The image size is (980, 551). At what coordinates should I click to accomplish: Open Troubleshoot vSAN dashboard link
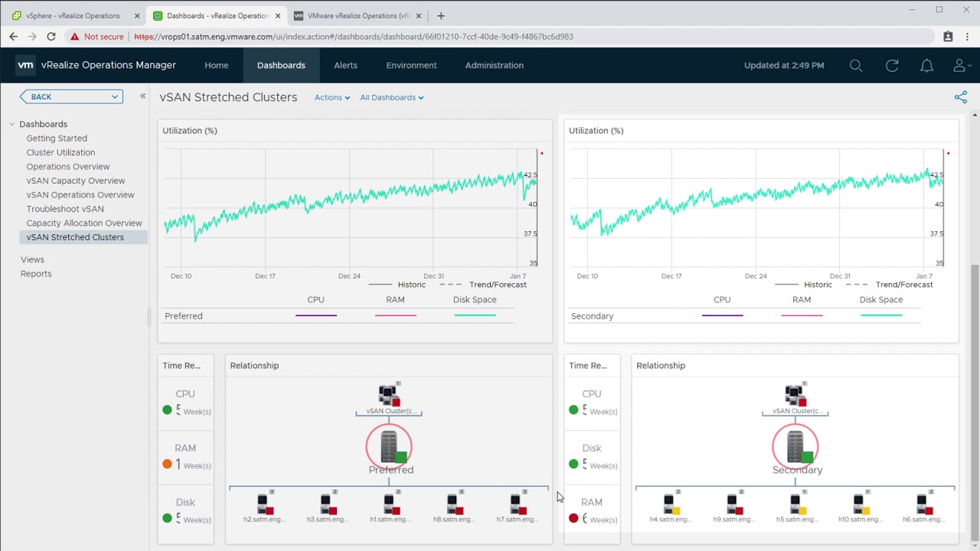coord(65,209)
